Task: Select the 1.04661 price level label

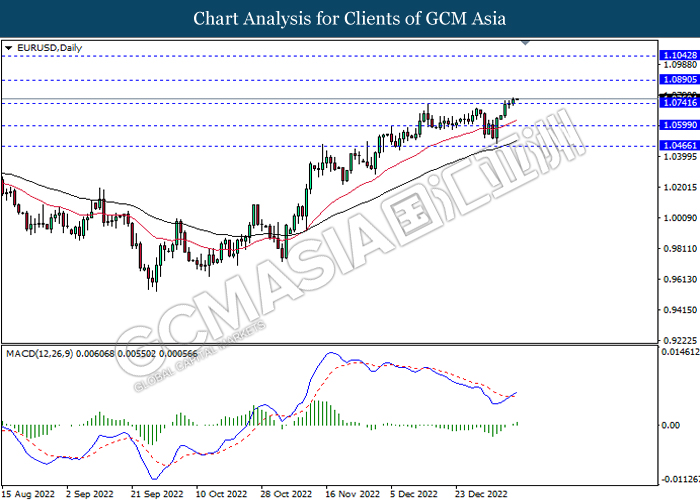Action: 679,145
